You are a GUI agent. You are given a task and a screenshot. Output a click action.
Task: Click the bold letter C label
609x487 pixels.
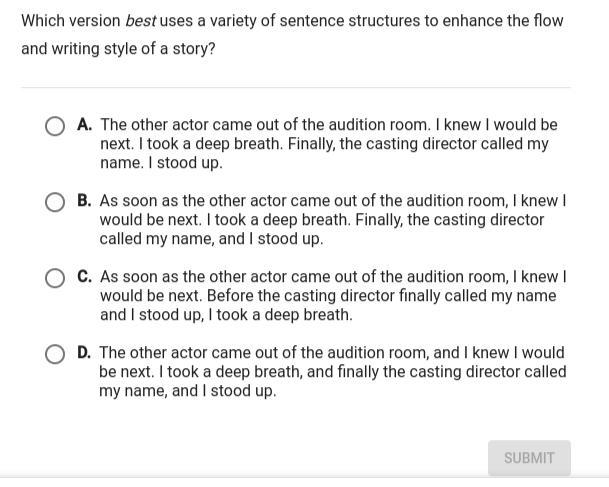(84, 277)
